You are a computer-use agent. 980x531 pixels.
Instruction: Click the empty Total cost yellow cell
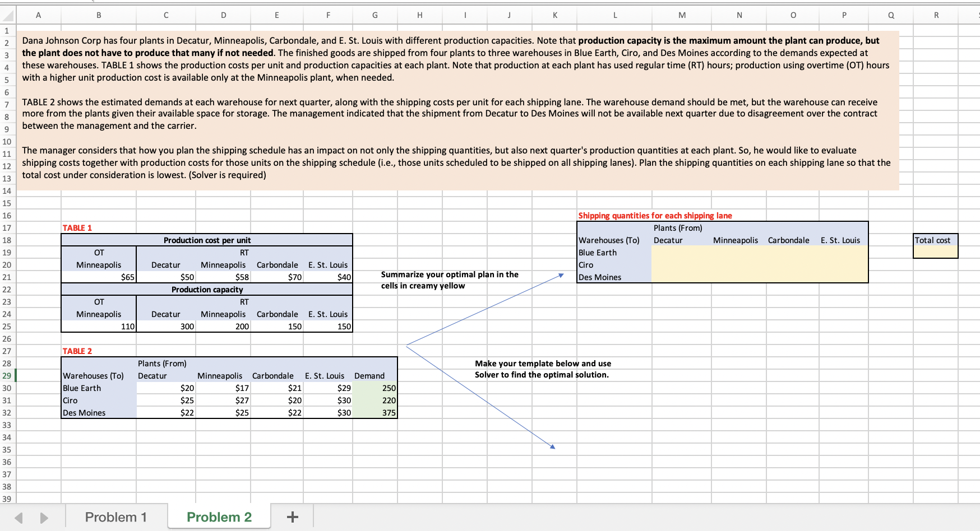tap(936, 253)
